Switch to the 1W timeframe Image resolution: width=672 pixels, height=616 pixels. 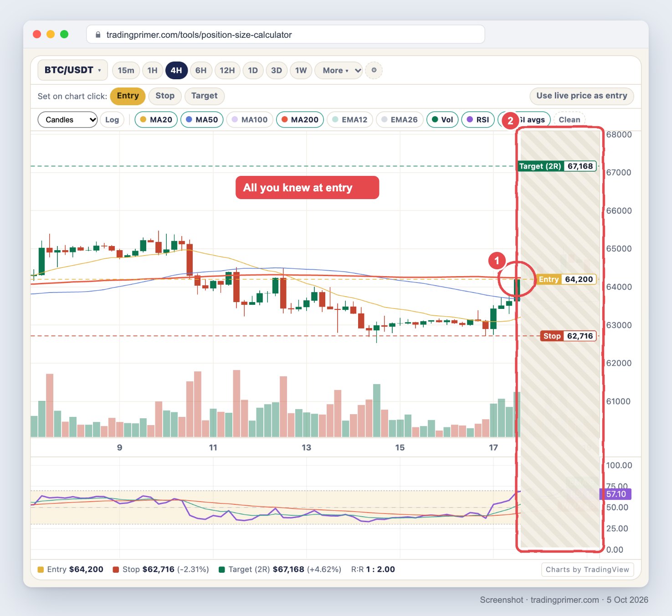click(x=301, y=70)
